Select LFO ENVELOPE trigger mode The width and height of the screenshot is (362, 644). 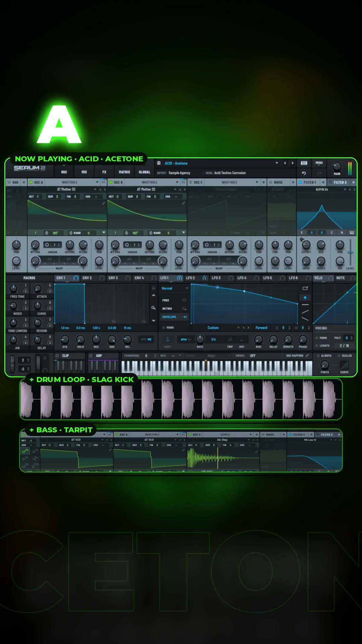coord(174,317)
